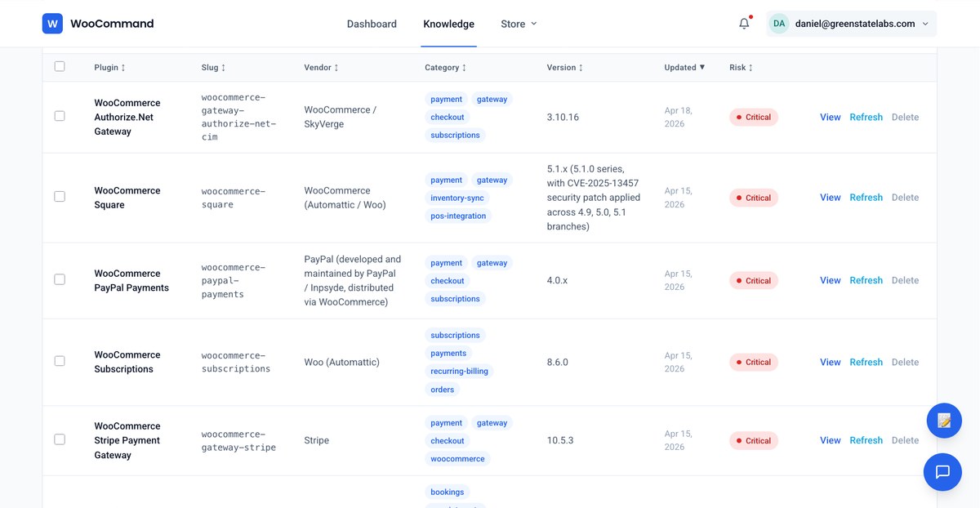
Task: Sort by Plugin column arrows
Action: coord(123,68)
